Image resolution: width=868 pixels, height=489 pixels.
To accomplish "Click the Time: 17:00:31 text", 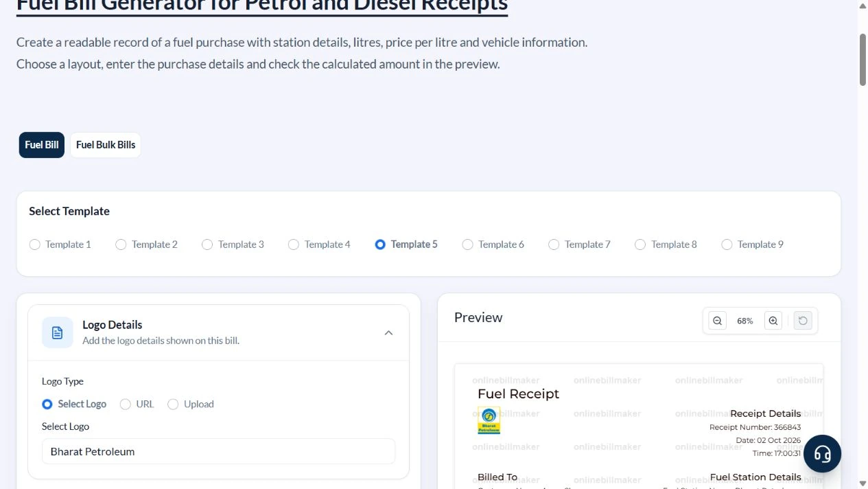I will (777, 453).
